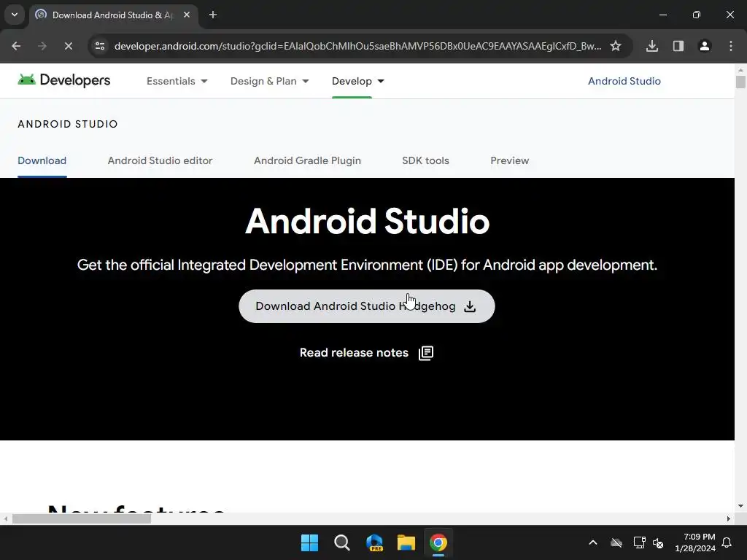Open site information icon in address bar
This screenshot has width=747, height=560.
(100, 46)
